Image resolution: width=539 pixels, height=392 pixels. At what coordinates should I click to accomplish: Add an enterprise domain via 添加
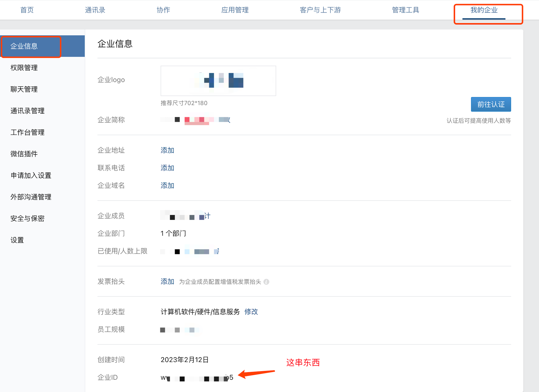click(x=167, y=185)
